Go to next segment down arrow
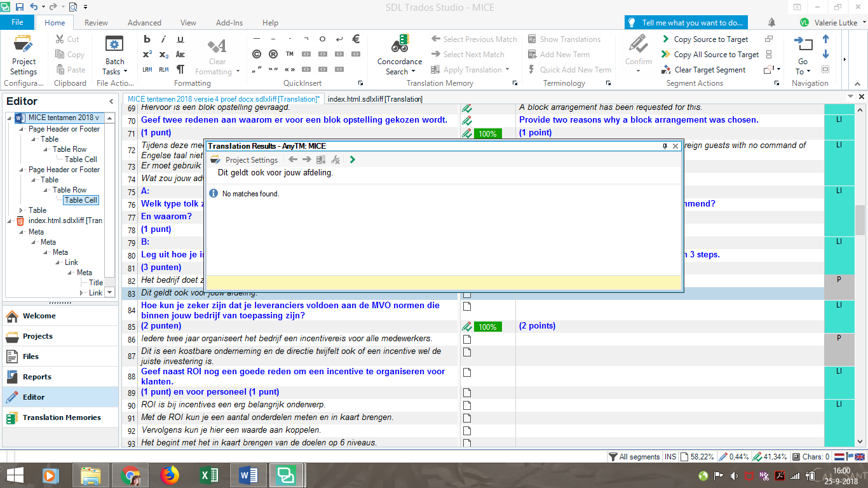Image resolution: width=868 pixels, height=488 pixels. (x=826, y=55)
